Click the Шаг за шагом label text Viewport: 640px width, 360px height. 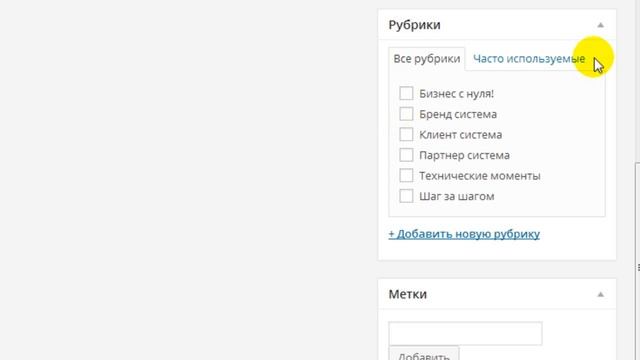coord(457,196)
